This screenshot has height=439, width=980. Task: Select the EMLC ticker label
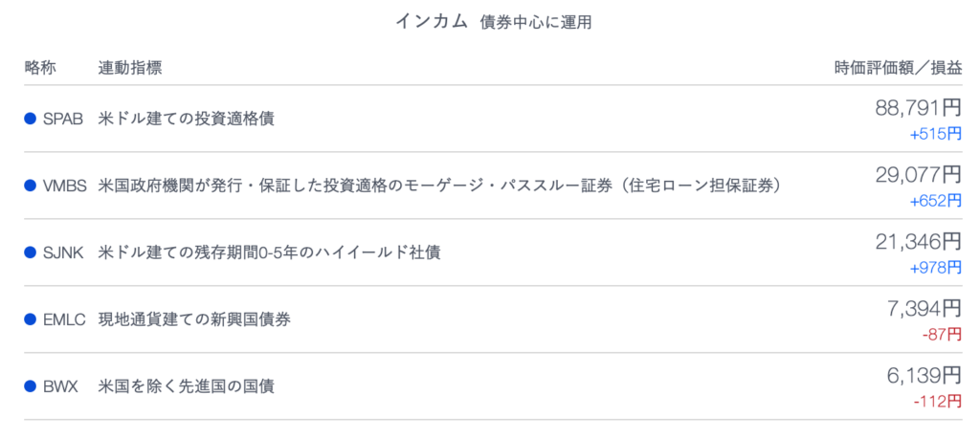64,319
